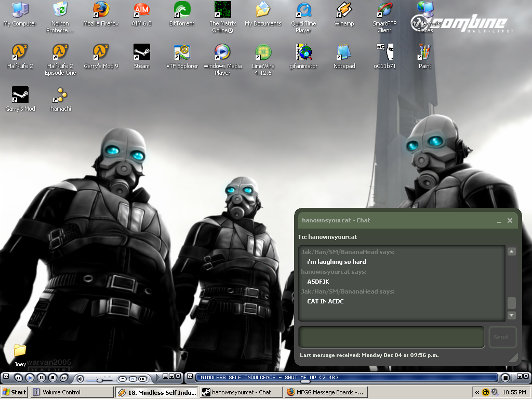Toggle the Winamp playlist (PL) button
The image size is (532, 399).
[x=132, y=378]
